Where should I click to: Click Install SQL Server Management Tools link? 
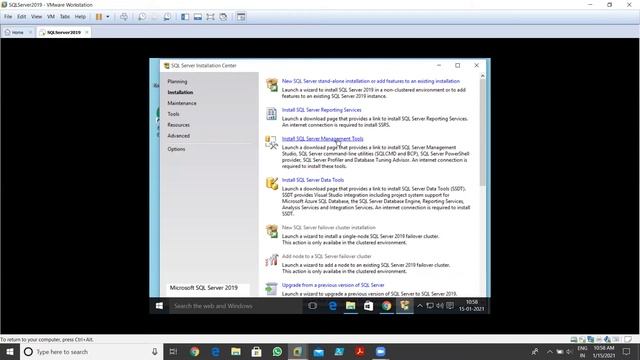click(x=322, y=139)
